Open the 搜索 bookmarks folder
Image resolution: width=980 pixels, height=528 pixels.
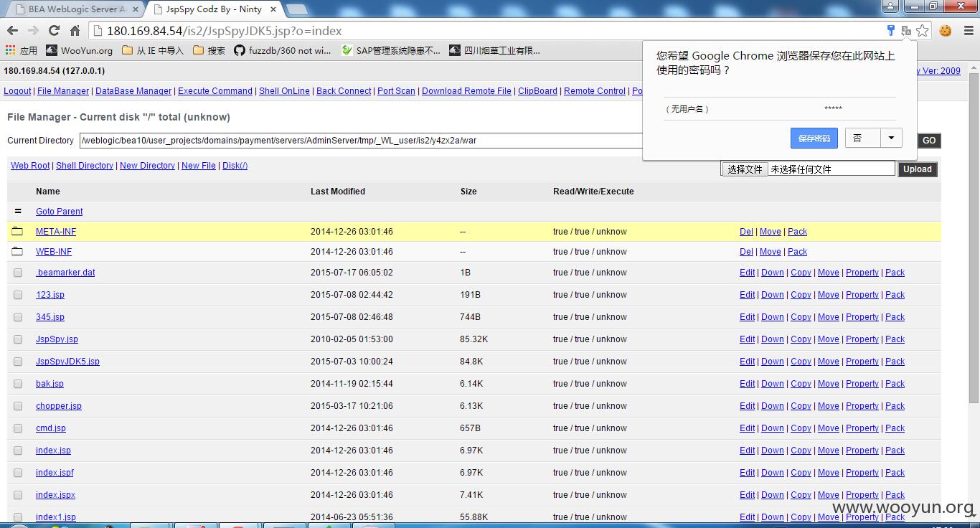[x=209, y=50]
